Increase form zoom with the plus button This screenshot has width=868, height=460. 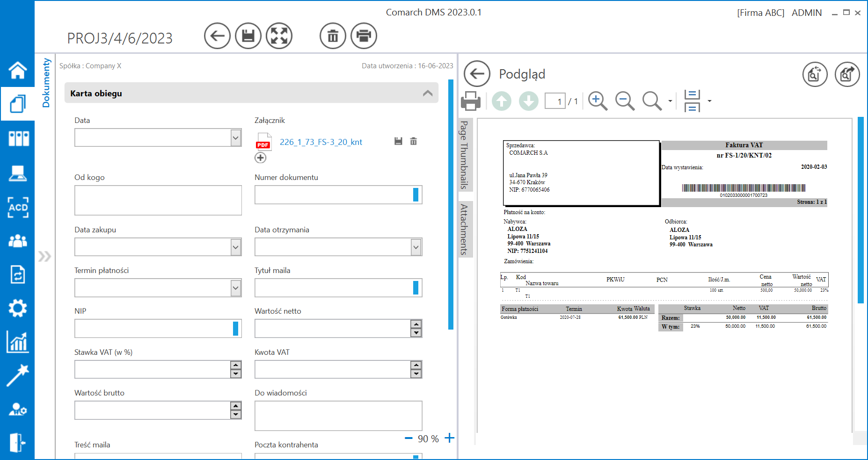[449, 438]
